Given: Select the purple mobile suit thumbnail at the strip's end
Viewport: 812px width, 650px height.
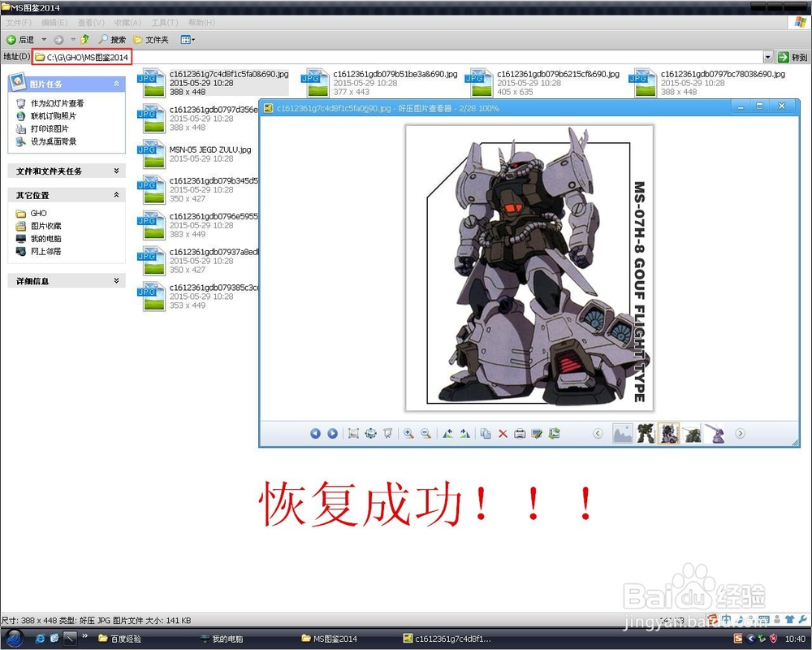Looking at the screenshot, I should coord(715,433).
